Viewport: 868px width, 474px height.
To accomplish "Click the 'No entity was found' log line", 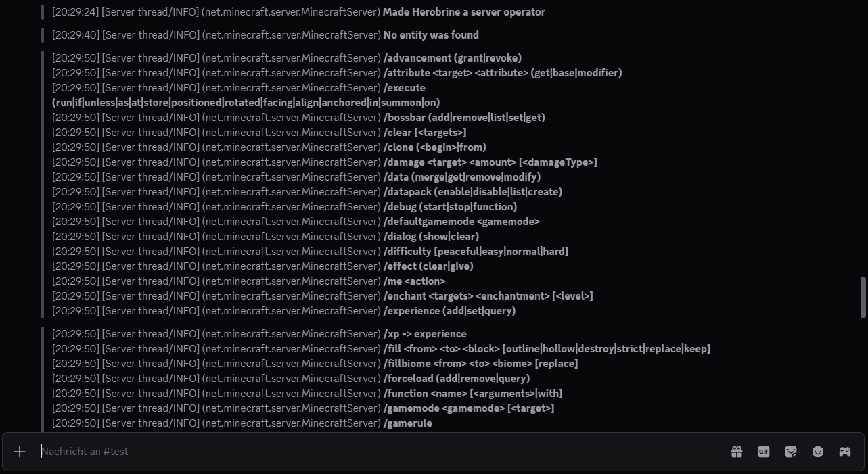I will pos(265,35).
